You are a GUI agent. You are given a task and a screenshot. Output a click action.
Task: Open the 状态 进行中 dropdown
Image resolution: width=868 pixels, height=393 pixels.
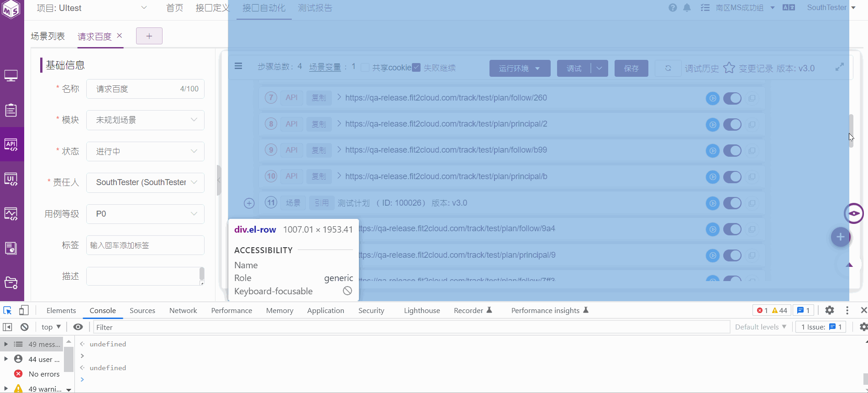[145, 151]
